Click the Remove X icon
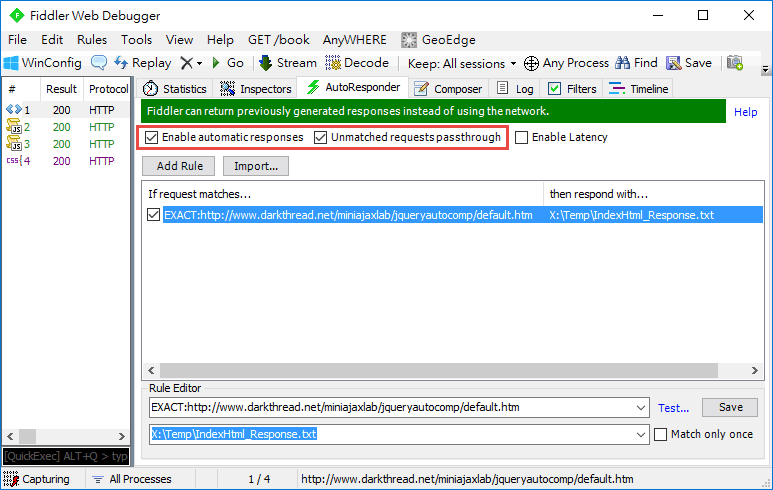 click(186, 63)
